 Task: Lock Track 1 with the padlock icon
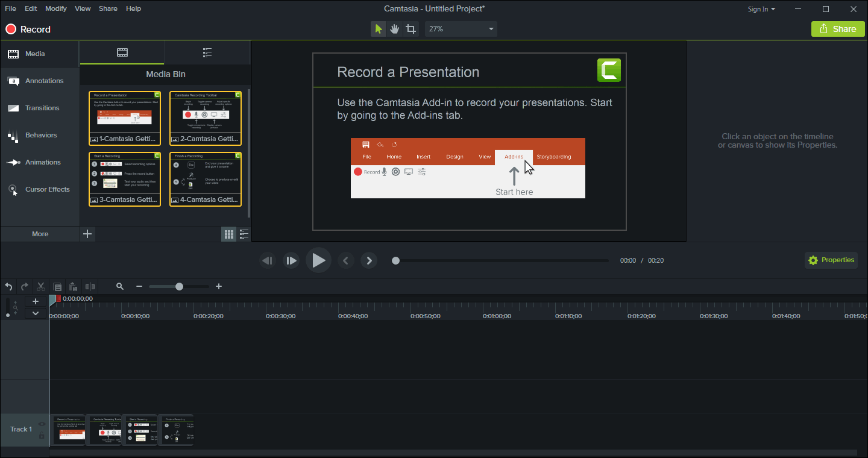tap(42, 435)
